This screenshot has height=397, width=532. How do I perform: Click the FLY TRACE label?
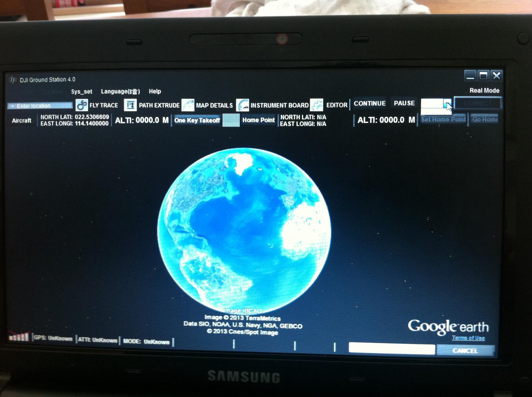click(x=104, y=105)
